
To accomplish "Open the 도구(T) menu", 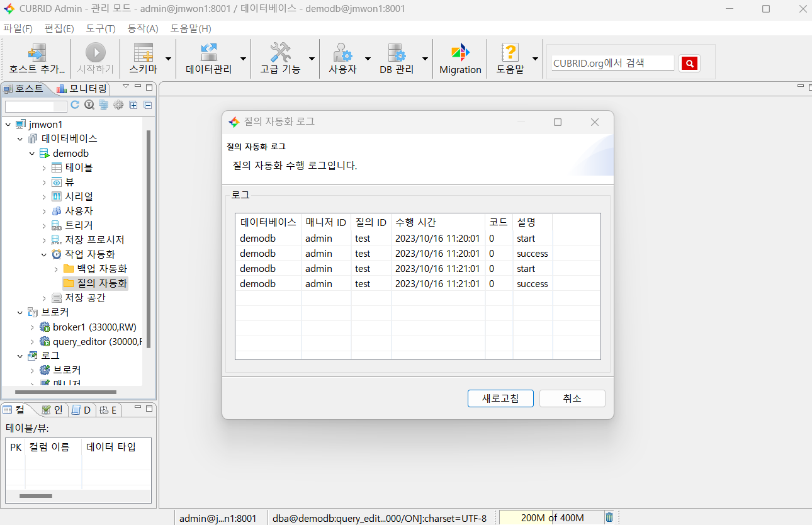I will (x=101, y=28).
